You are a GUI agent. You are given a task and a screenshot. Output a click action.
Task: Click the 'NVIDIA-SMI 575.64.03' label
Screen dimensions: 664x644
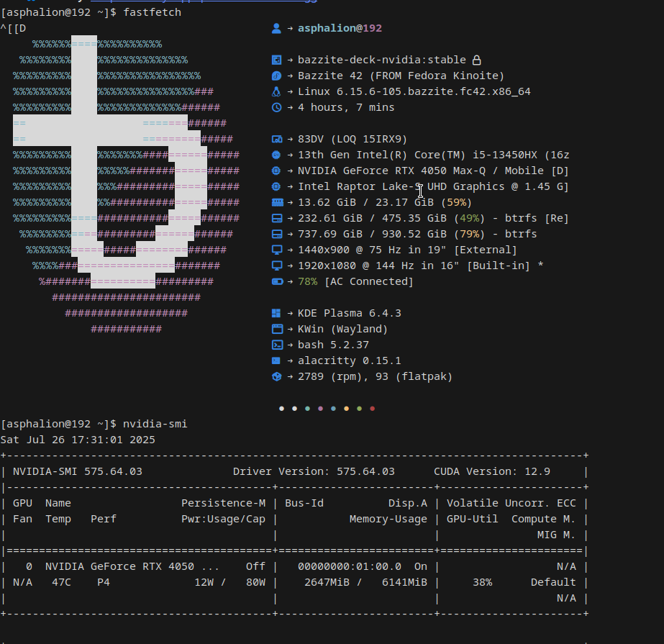(78, 471)
